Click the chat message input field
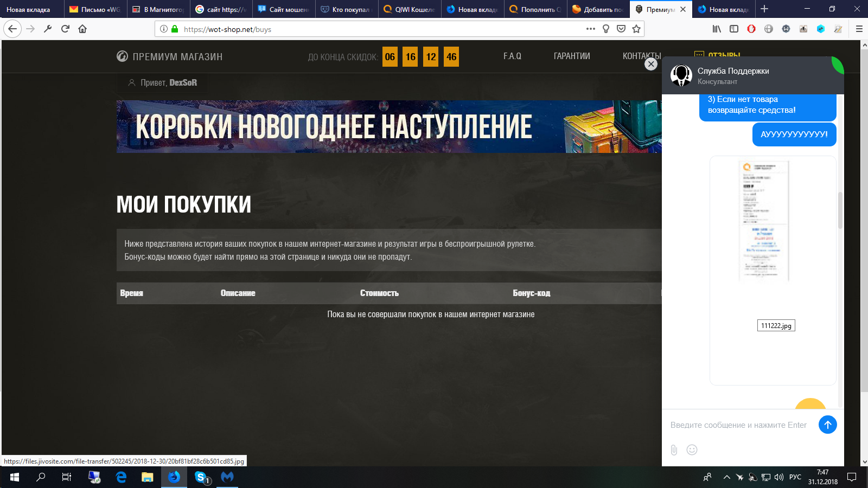 point(739,425)
